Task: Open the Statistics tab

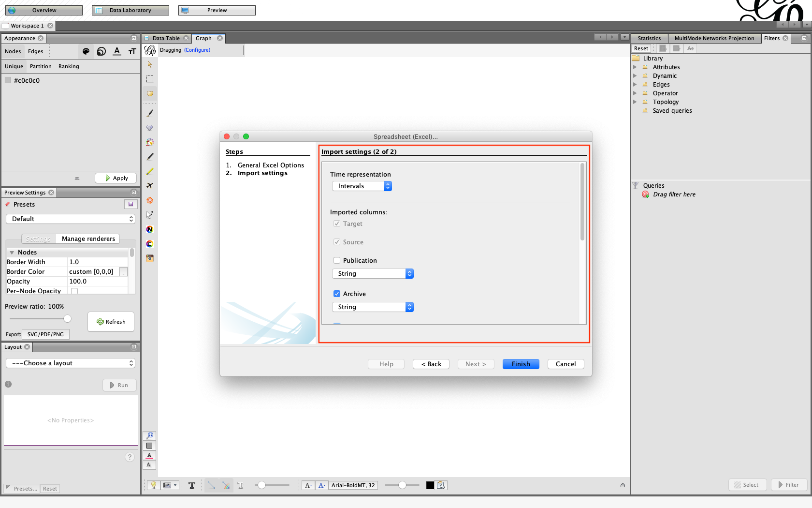Action: pos(649,38)
